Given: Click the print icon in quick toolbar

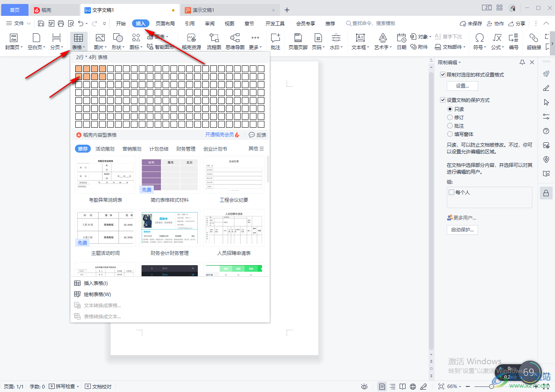Looking at the screenshot, I should click(x=61, y=23).
